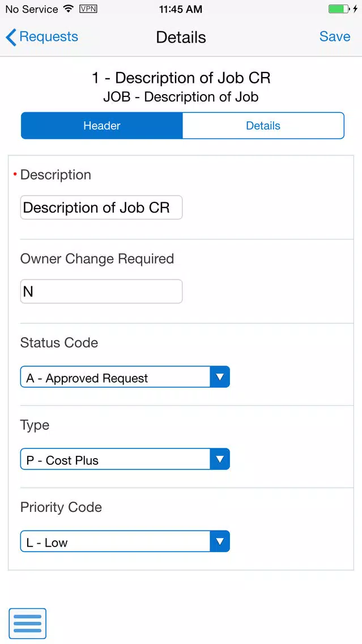Open the hamburger menu icon
This screenshot has width=362, height=644.
(x=28, y=624)
